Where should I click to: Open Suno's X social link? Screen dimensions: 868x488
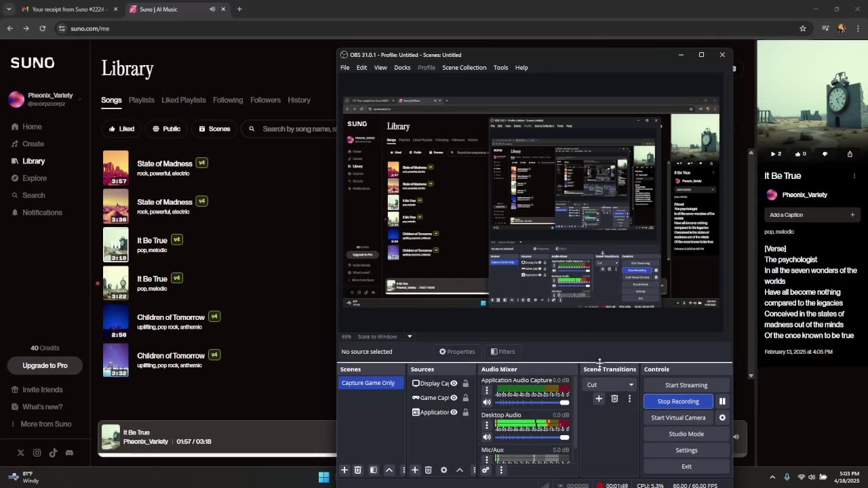(20, 453)
